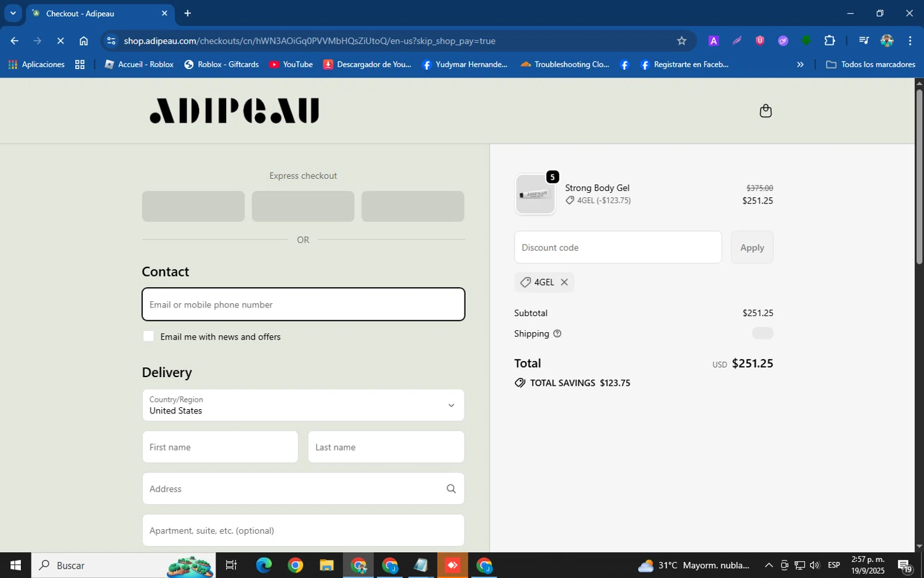
Task: Click the page vertical scrollbar
Action: pos(919,177)
